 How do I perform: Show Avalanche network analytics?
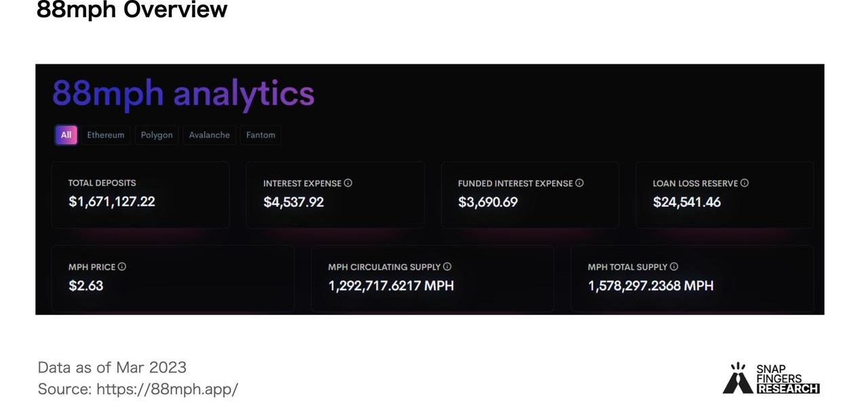tap(209, 135)
